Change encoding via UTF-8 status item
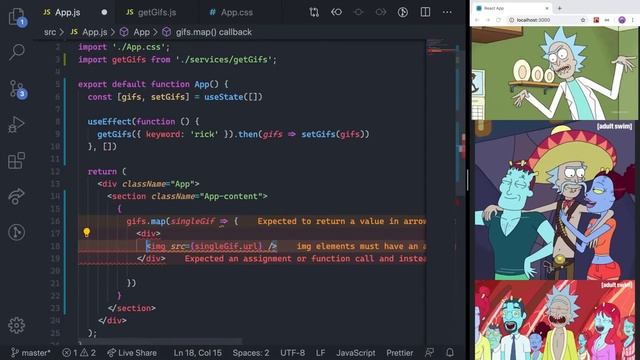This screenshot has height=360, width=640. pos(292,353)
